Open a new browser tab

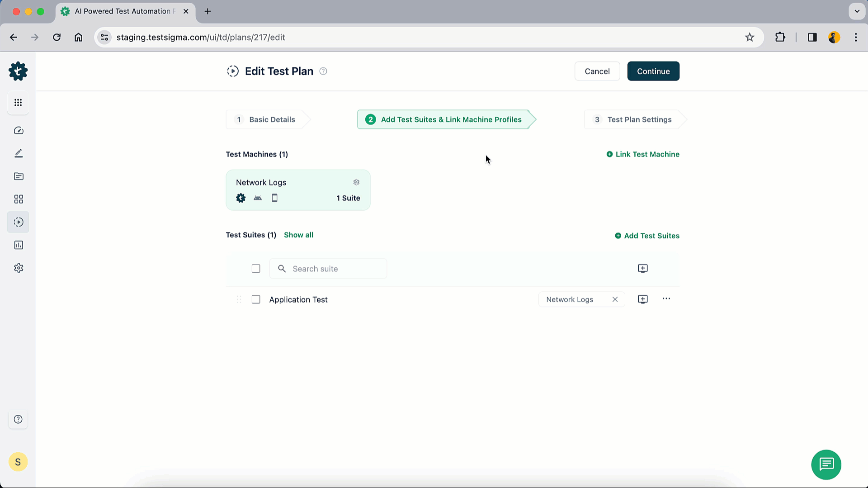[208, 11]
